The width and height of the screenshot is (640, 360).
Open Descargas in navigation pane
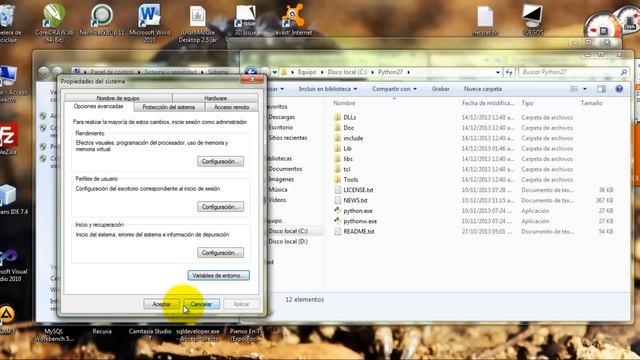coord(282,117)
